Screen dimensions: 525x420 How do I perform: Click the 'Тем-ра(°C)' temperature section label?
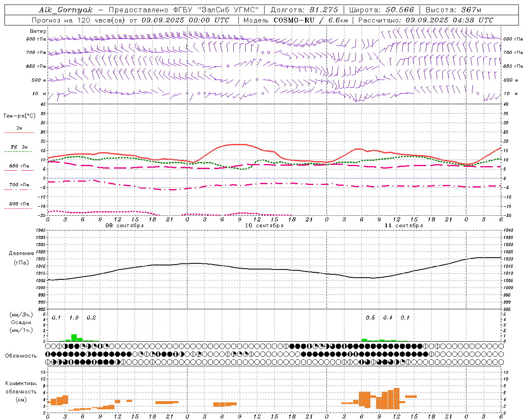(19, 116)
